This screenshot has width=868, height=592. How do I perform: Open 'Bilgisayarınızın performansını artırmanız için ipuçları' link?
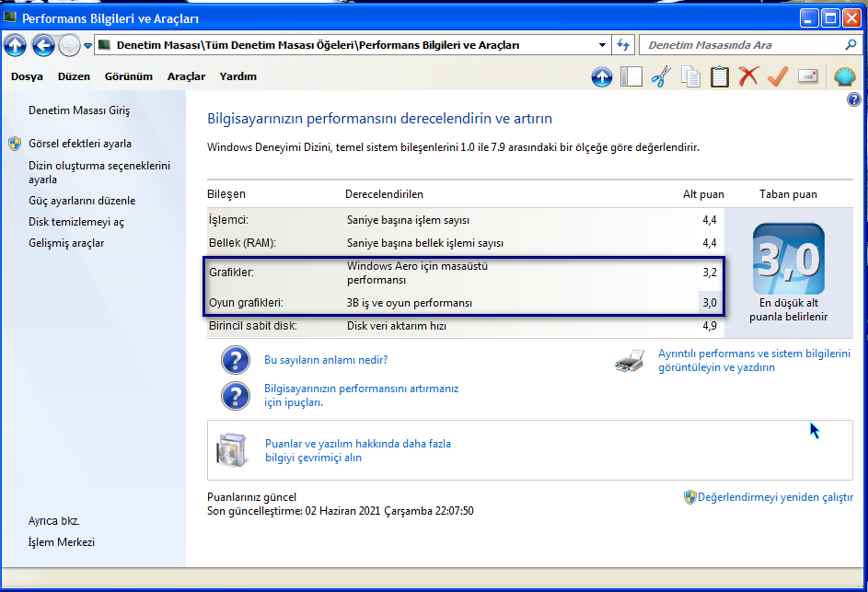(x=362, y=395)
